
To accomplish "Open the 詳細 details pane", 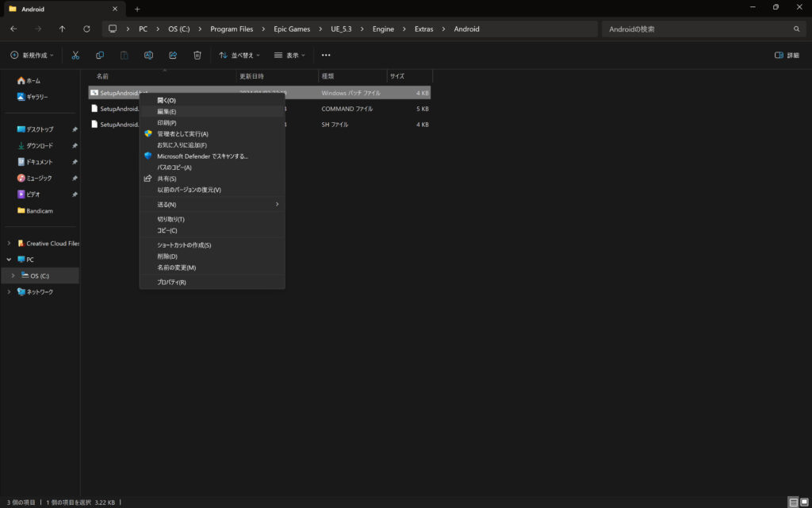I will point(786,55).
